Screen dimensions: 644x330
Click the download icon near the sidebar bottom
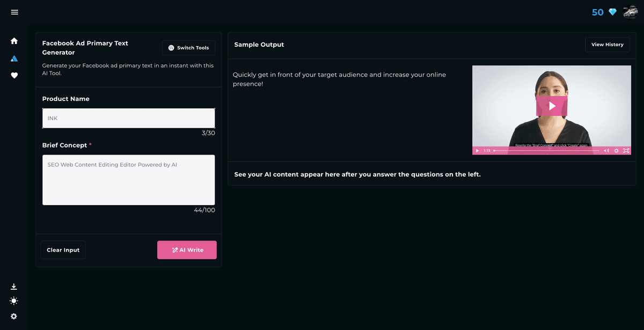click(x=14, y=286)
